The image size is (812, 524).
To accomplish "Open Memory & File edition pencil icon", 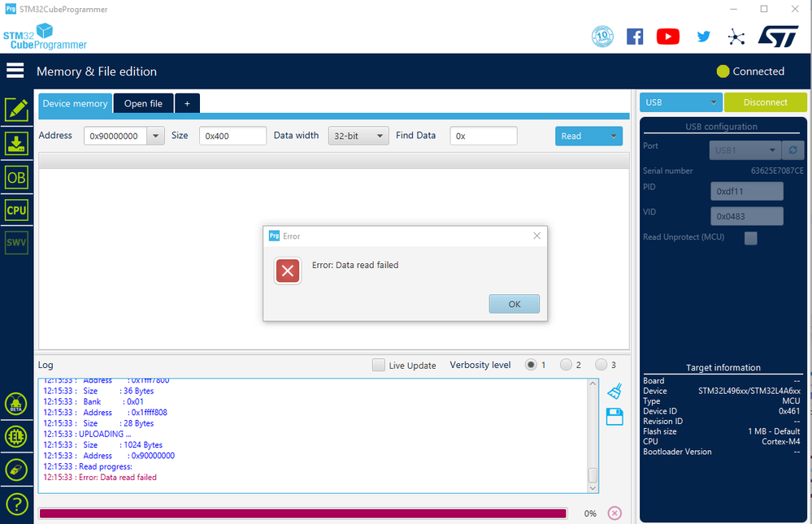I will 16,109.
